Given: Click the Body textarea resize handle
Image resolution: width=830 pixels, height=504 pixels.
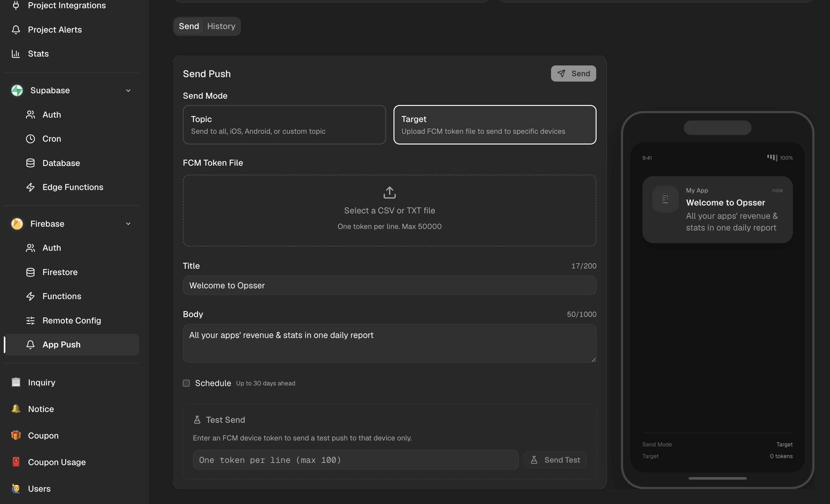Looking at the screenshot, I should click(x=593, y=360).
